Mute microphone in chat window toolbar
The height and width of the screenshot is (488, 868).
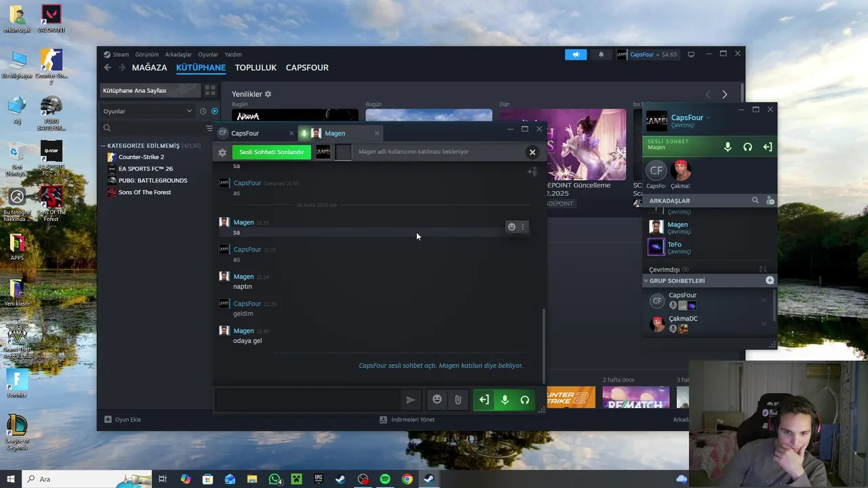505,400
